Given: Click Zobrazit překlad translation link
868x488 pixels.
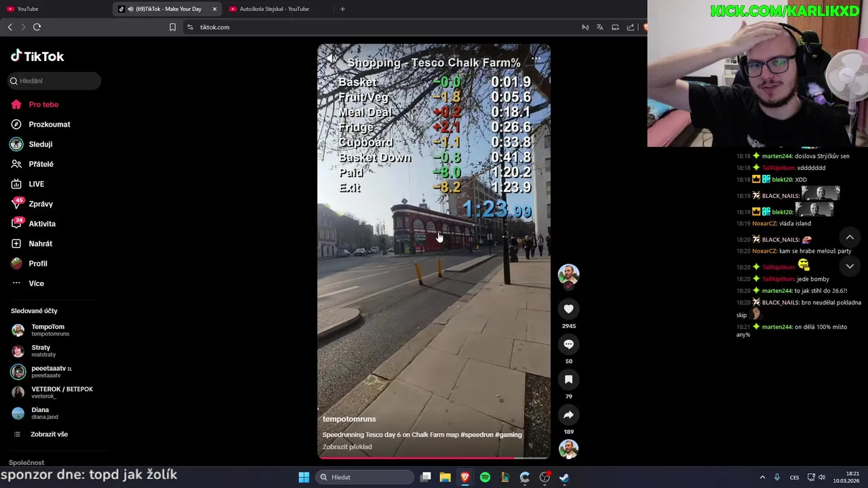Looking at the screenshot, I should click(x=347, y=447).
